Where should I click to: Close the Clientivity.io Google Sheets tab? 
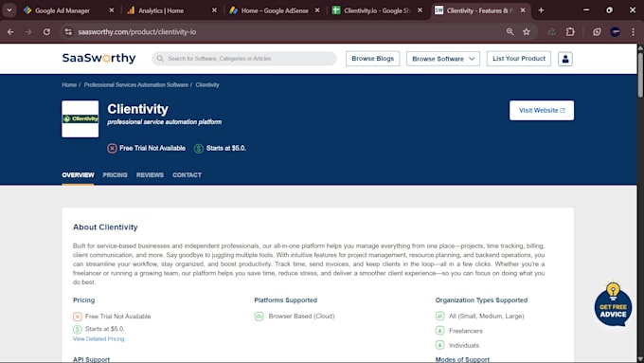[x=420, y=10]
